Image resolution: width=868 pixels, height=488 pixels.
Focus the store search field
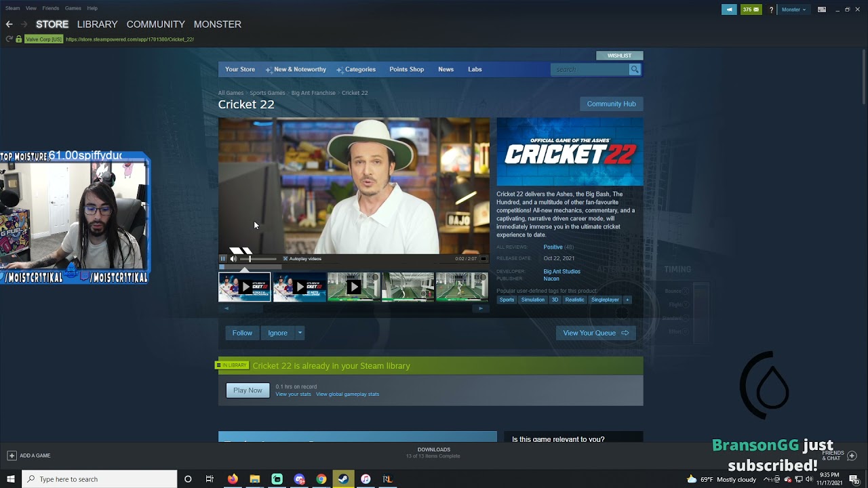pos(590,69)
